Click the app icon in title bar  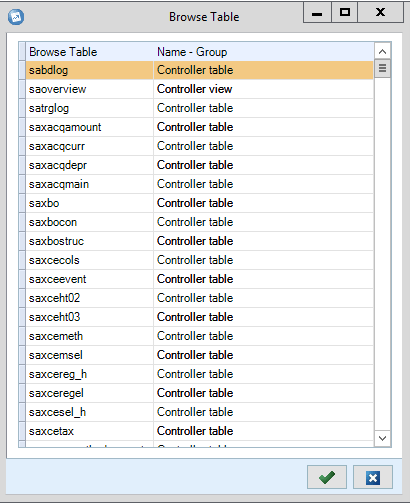click(x=16, y=17)
